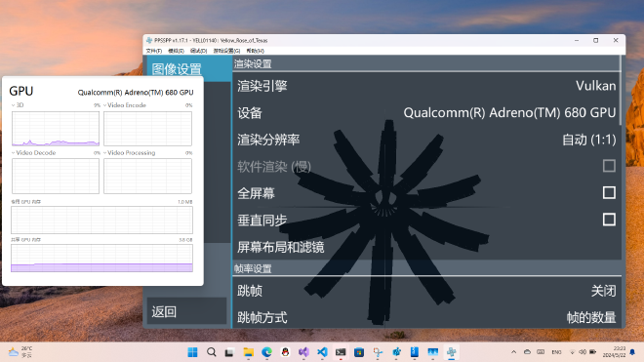Expand the Video Processing engine chevron
Image resolution: width=644 pixels, height=362 pixels.
(104, 153)
